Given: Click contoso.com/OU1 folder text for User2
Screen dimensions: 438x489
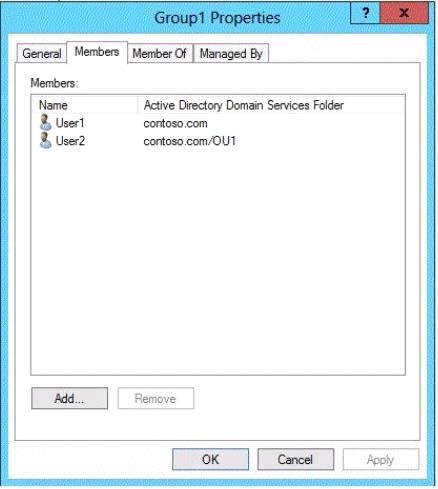Looking at the screenshot, I should pos(190,141).
